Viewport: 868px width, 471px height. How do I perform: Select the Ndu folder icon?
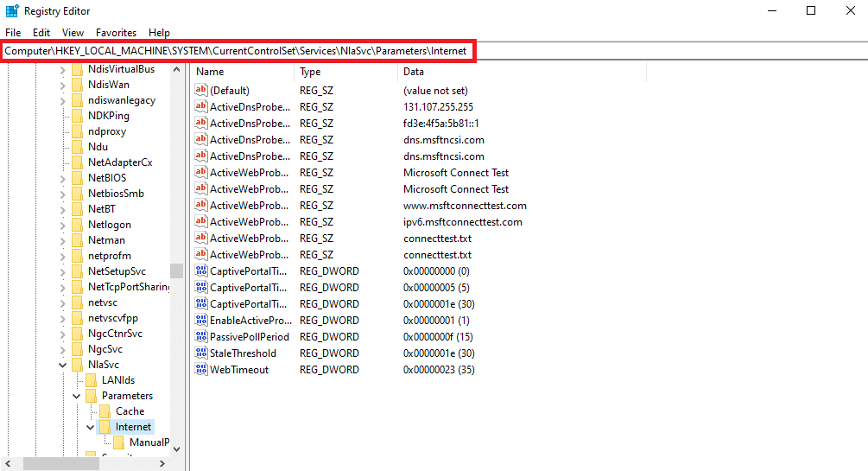point(78,147)
